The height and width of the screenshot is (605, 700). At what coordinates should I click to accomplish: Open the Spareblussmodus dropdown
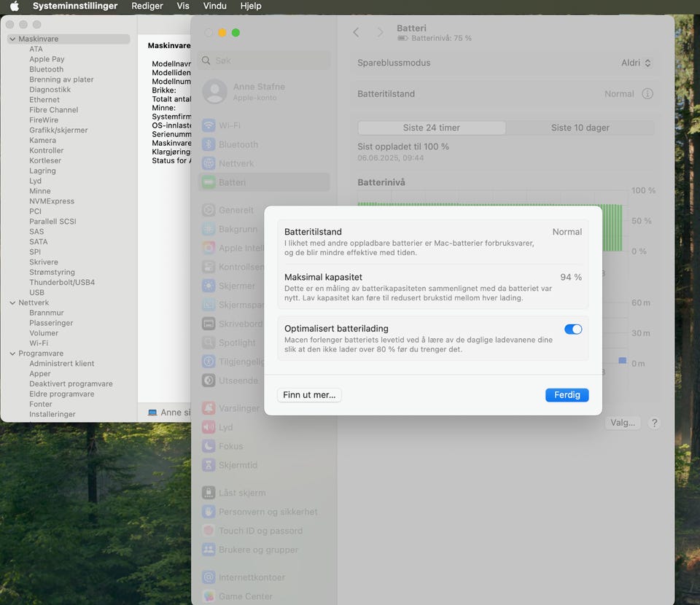[636, 63]
